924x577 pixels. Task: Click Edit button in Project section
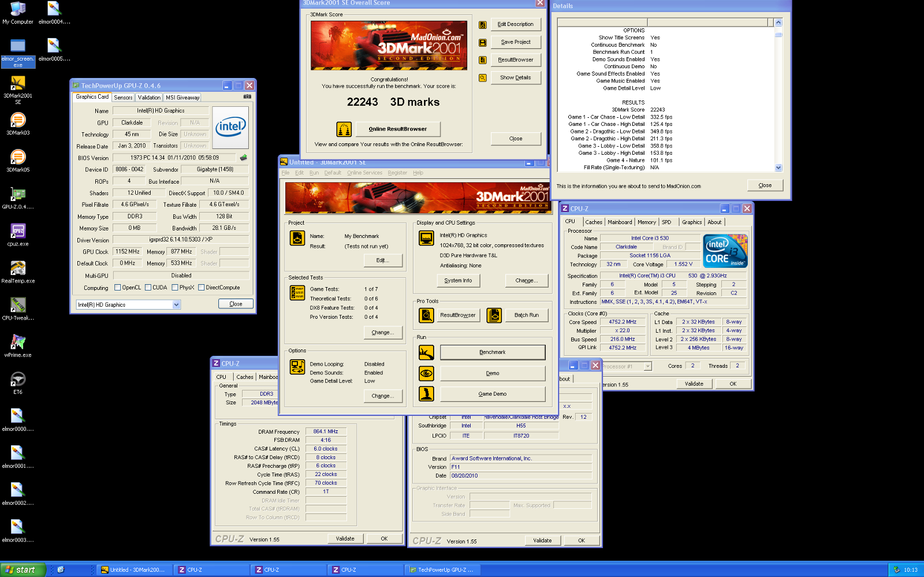pos(383,260)
